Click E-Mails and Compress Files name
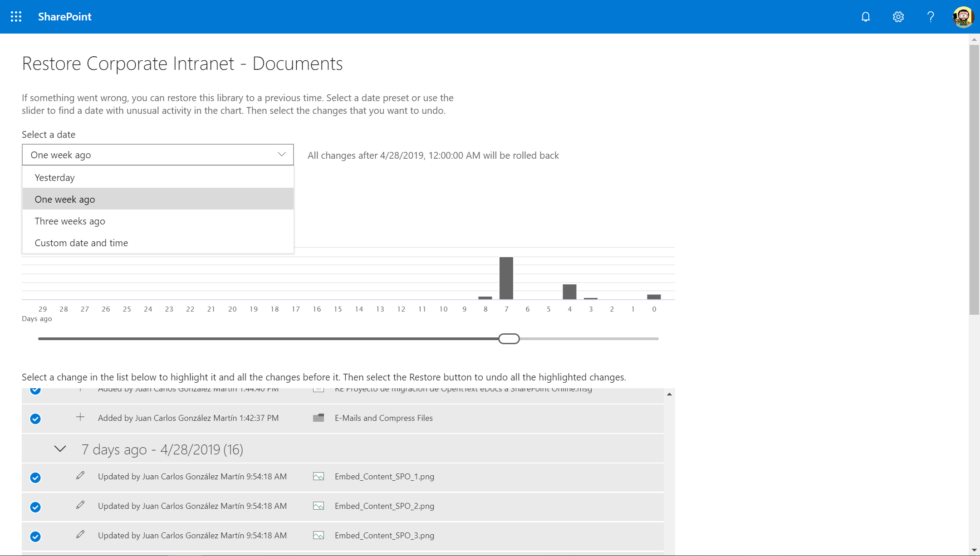Viewport: 980px width, 556px height. click(x=384, y=418)
